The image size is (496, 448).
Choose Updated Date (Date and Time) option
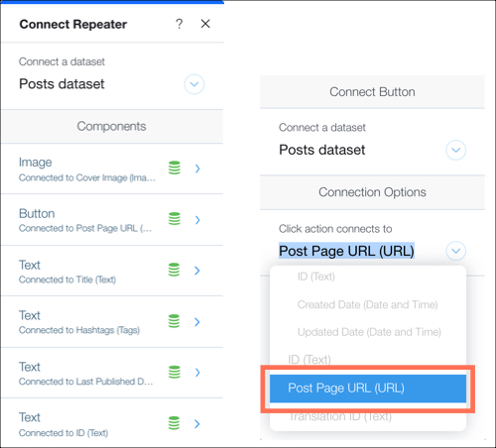coord(368,332)
